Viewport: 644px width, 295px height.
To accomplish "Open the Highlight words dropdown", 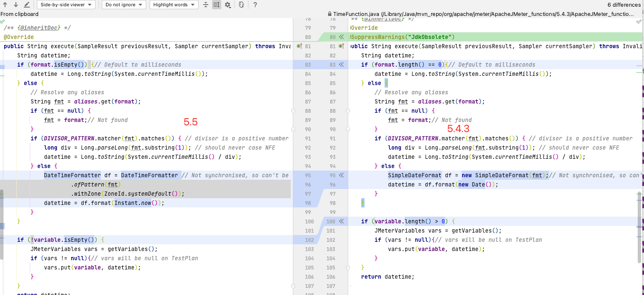I will click(173, 5).
